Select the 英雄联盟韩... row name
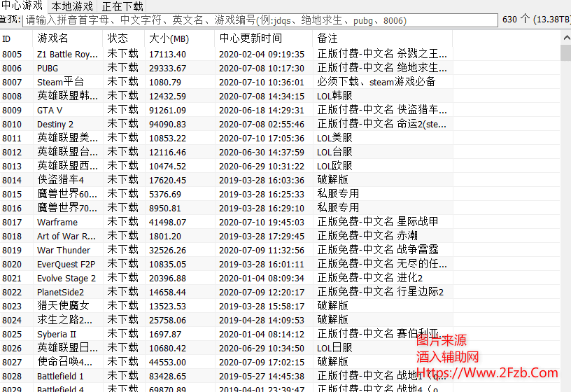The width and height of the screenshot is (571, 392). click(x=67, y=96)
